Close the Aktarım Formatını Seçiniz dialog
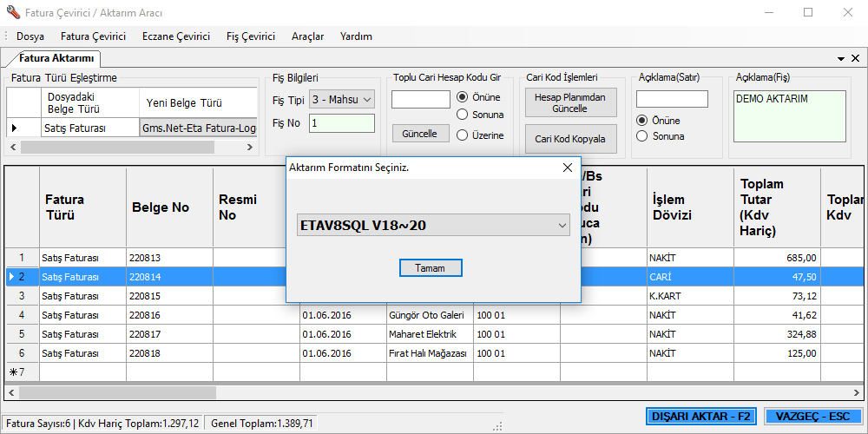 568,168
